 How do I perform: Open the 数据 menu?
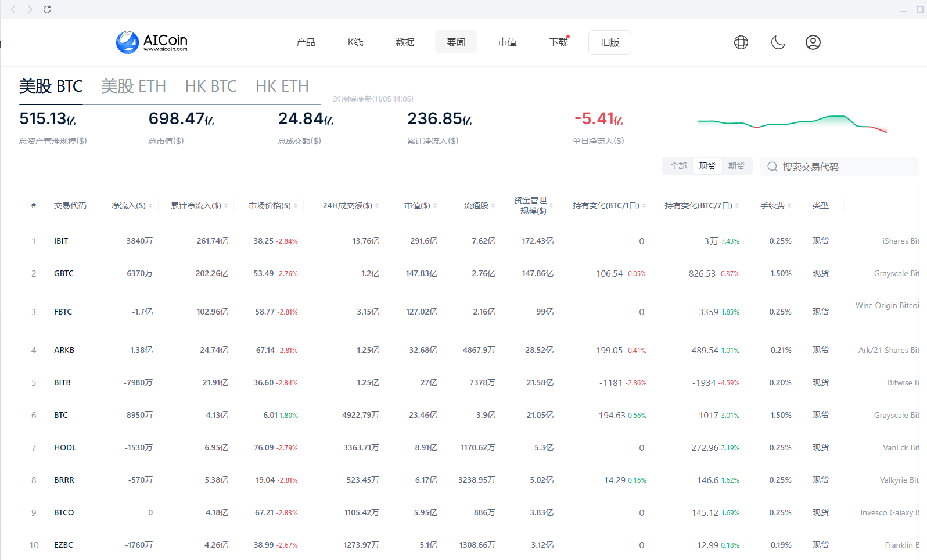click(405, 42)
